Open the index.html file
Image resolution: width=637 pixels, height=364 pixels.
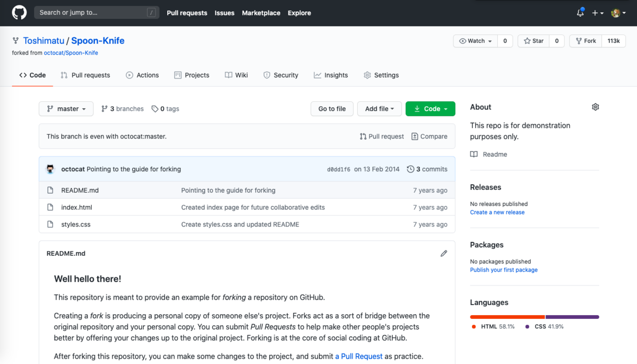coord(76,207)
